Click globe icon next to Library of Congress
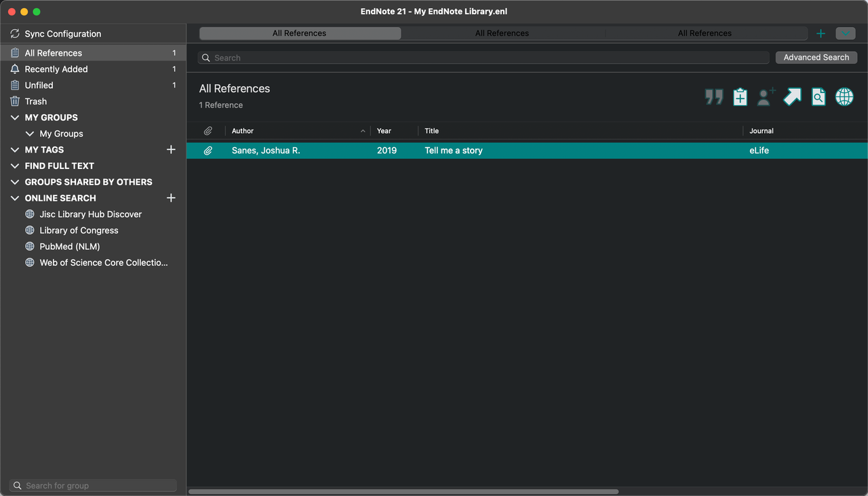The height and width of the screenshot is (496, 868). 30,231
